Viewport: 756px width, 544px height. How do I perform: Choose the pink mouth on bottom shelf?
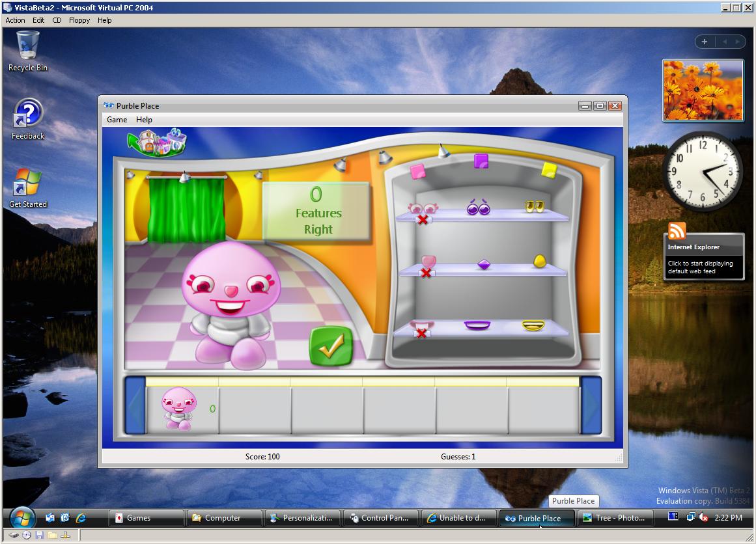tap(421, 326)
